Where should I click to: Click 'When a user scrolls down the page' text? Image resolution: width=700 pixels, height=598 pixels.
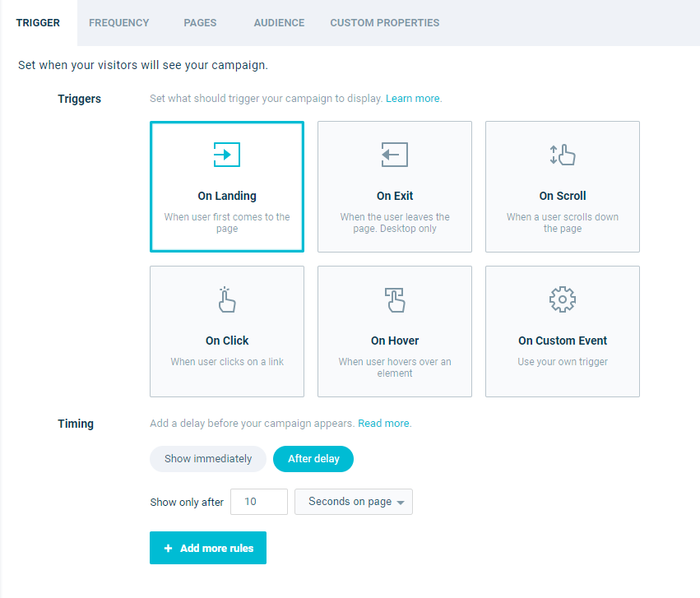pyautogui.click(x=563, y=223)
